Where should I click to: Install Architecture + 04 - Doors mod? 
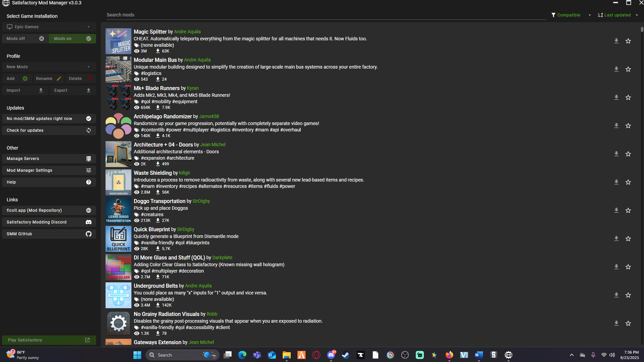616,154
